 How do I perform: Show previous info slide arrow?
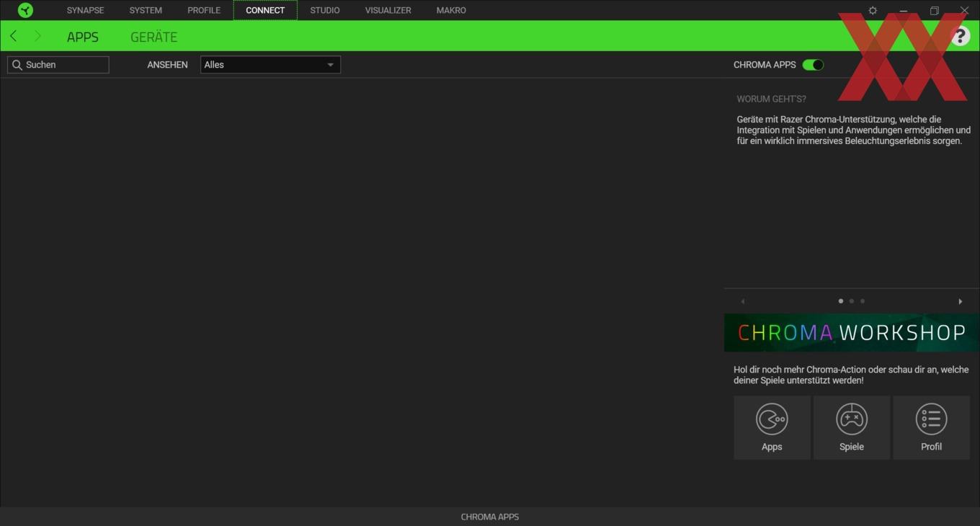click(743, 301)
